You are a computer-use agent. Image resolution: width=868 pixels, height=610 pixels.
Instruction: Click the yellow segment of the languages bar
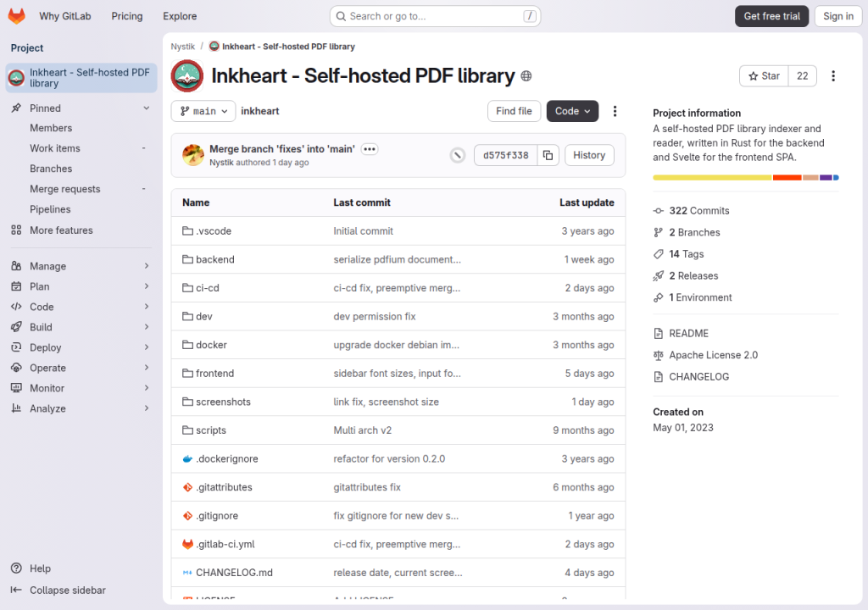(x=712, y=178)
